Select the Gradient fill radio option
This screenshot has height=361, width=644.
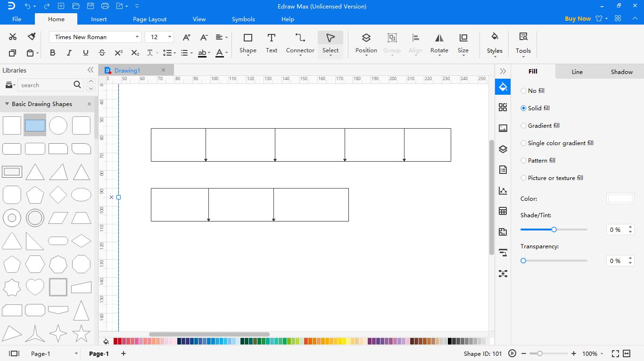coord(523,125)
